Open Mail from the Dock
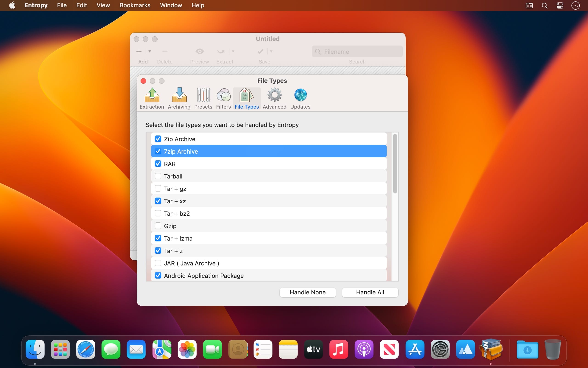The width and height of the screenshot is (588, 368). click(x=136, y=349)
